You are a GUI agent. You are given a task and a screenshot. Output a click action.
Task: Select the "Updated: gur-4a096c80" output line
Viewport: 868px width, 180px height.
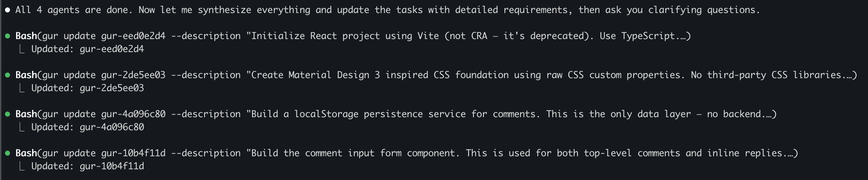coord(87,128)
